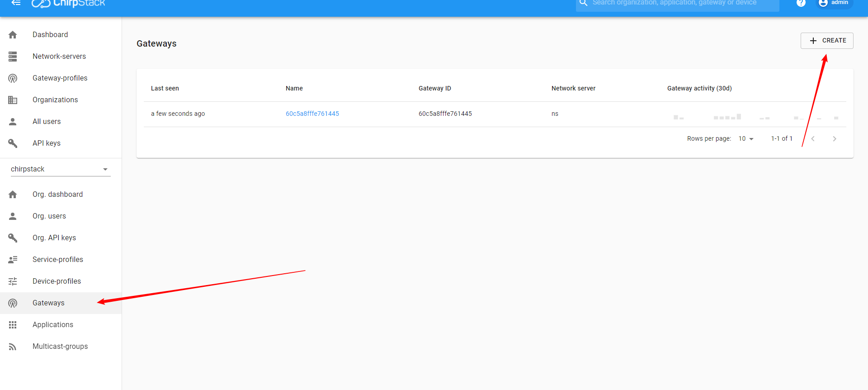Click the search magnifier icon
Screen dimensions: 868x390
click(x=583, y=3)
